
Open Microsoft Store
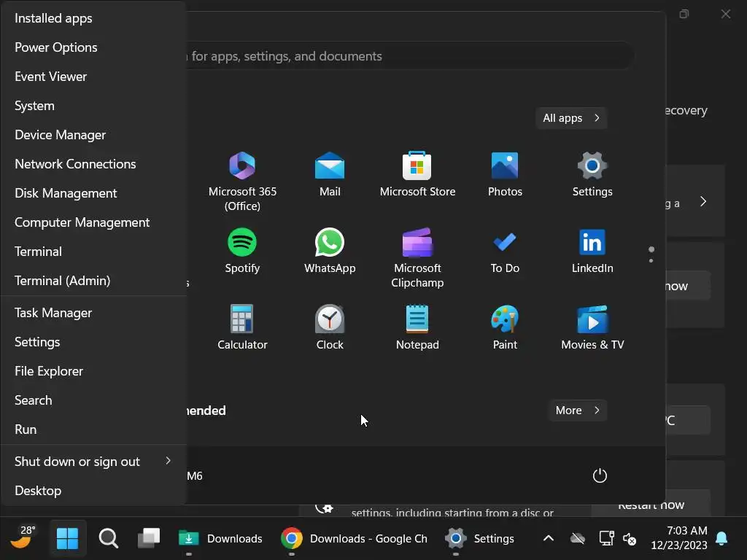[x=417, y=174]
